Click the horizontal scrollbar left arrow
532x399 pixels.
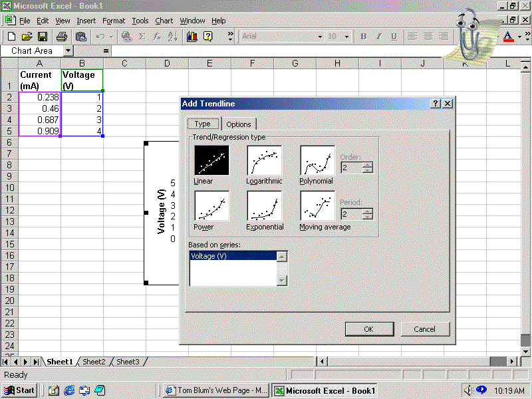[x=322, y=362]
